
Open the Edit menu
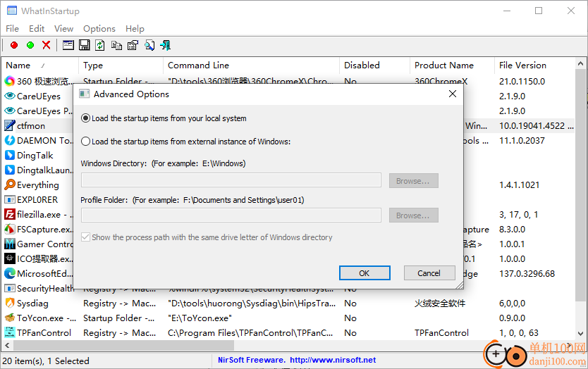[37, 28]
